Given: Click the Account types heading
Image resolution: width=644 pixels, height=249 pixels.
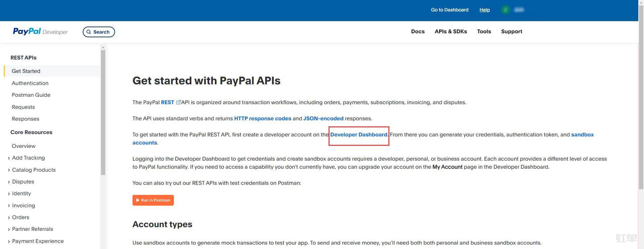Looking at the screenshot, I should pos(162,224).
